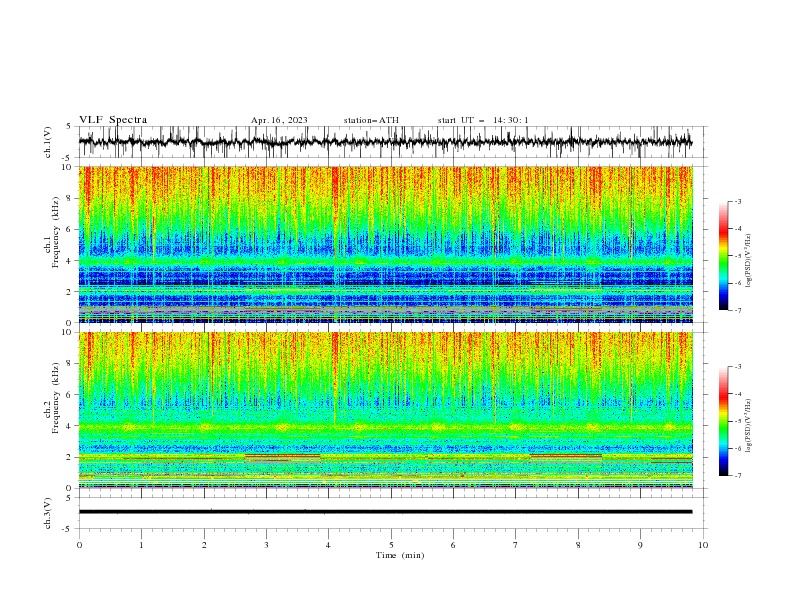Image resolution: width=792 pixels, height=612 pixels.
Task: Click the "ch.3(V)" axis label
Action: click(x=48, y=513)
